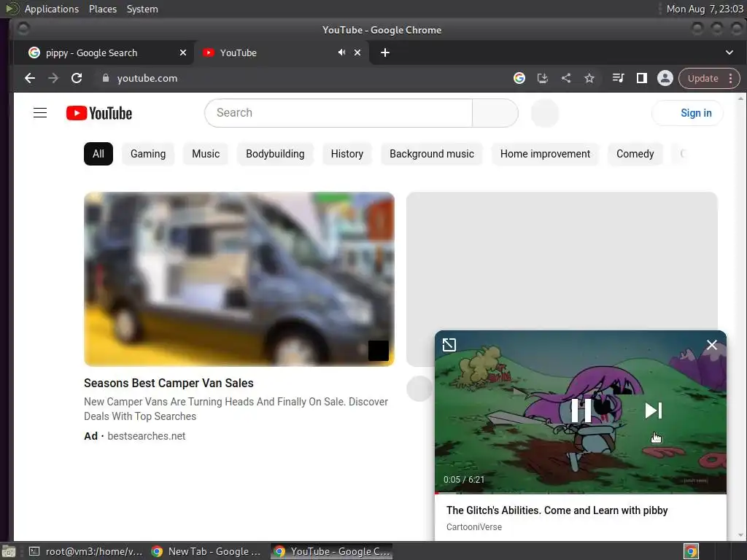The width and height of the screenshot is (747, 560).
Task: Click the ad description text
Action: pos(236,409)
